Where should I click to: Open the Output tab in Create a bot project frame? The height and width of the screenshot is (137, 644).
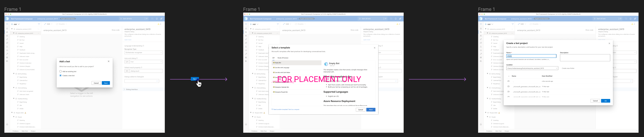pyautogui.click(x=507, y=131)
